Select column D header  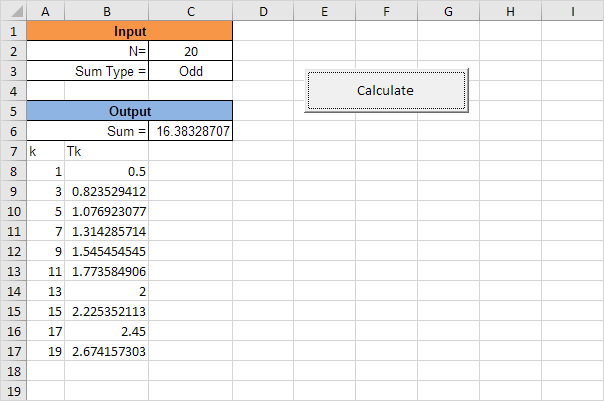coord(263,11)
